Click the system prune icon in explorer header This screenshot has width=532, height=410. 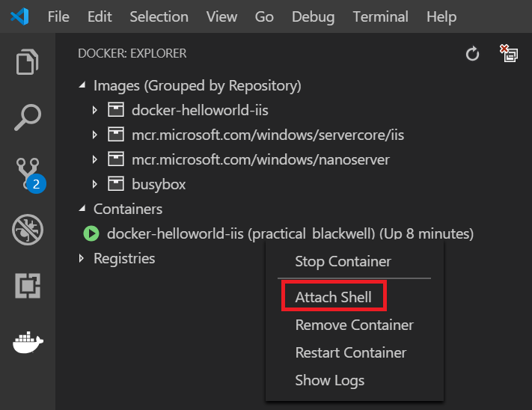pyautogui.click(x=509, y=54)
